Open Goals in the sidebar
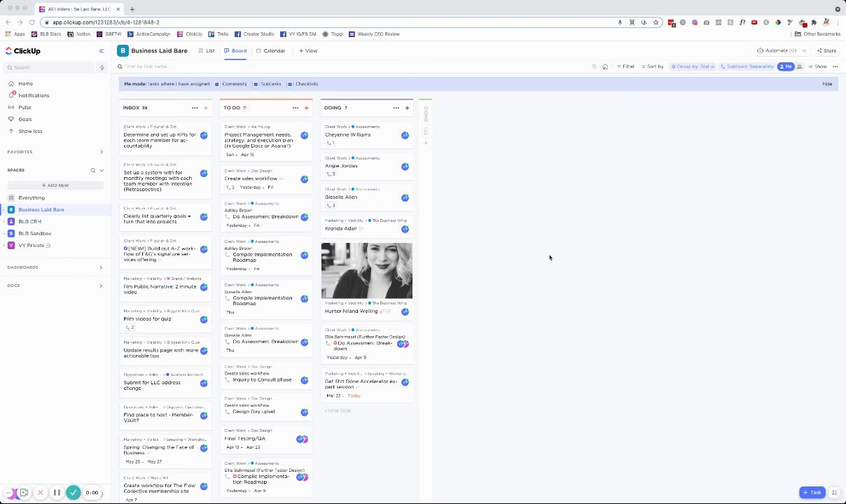The image size is (846, 504). [25, 119]
